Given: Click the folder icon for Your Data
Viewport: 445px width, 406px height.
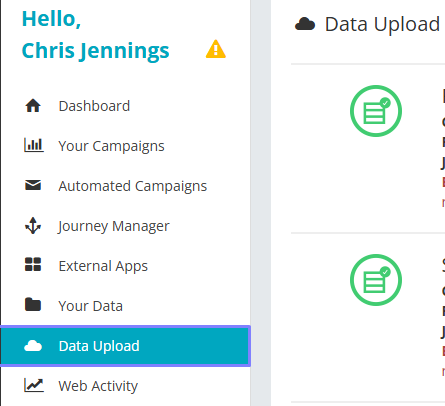Looking at the screenshot, I should (33, 304).
